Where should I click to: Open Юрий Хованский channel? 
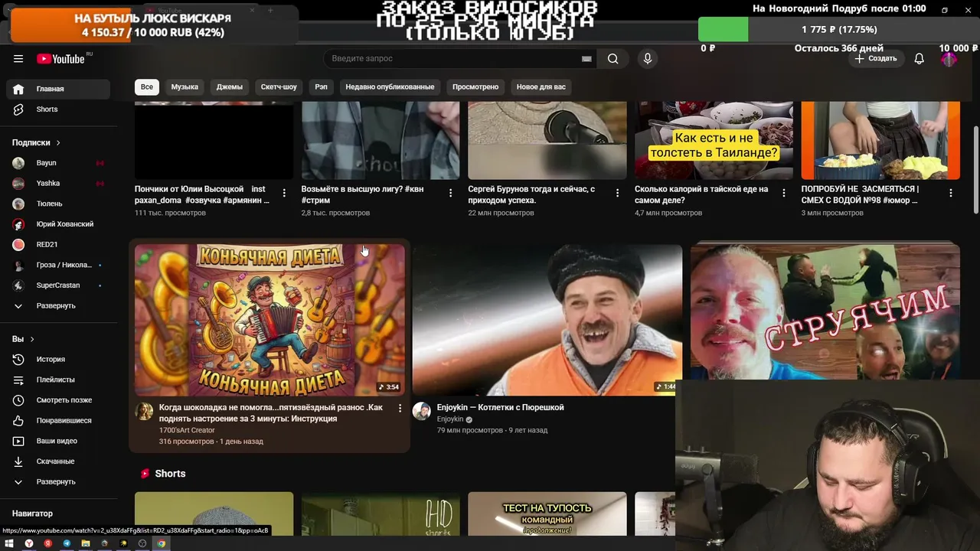pos(58,224)
